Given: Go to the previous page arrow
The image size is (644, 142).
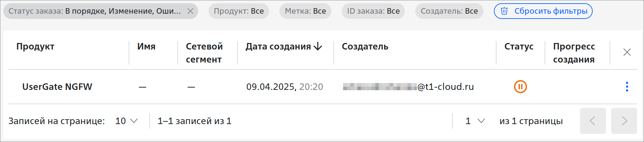Looking at the screenshot, I should (x=593, y=121).
